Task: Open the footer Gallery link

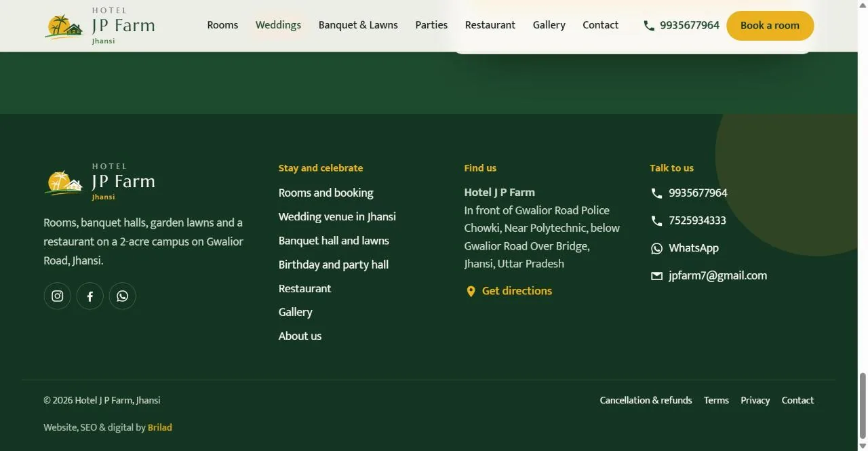Action: (296, 313)
